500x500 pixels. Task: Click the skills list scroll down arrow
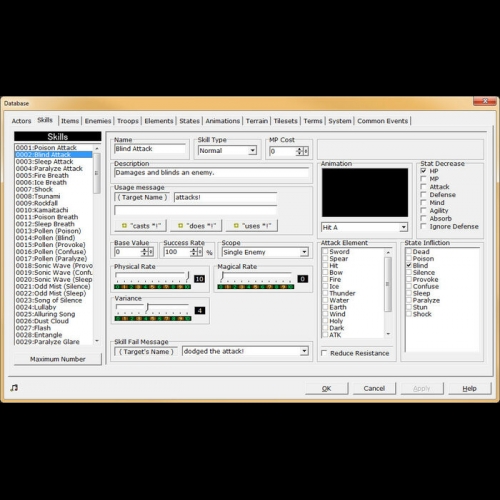tap(97, 341)
